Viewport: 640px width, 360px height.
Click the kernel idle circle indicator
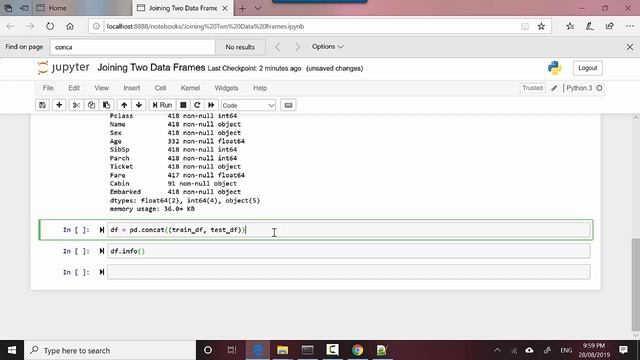pyautogui.click(x=599, y=88)
